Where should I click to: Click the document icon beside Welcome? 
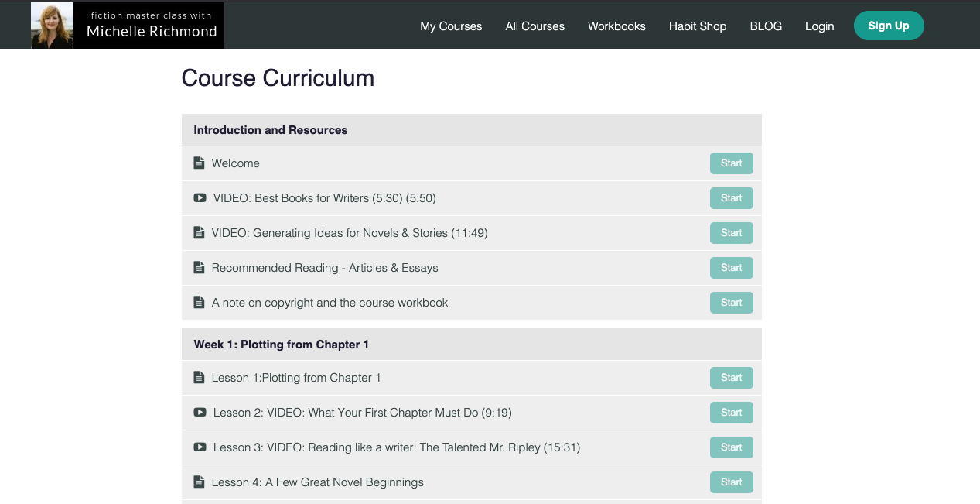(x=199, y=163)
